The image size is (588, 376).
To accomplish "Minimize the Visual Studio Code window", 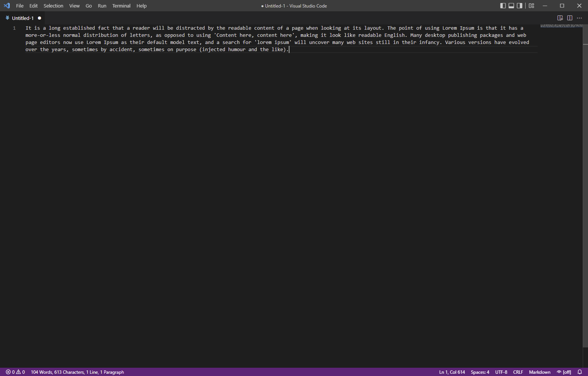I will [545, 6].
